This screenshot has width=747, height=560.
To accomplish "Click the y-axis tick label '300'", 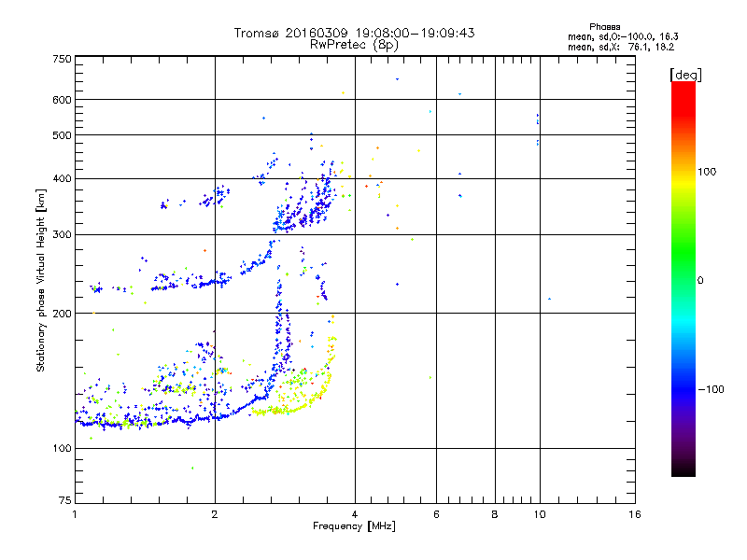I will click(62, 234).
